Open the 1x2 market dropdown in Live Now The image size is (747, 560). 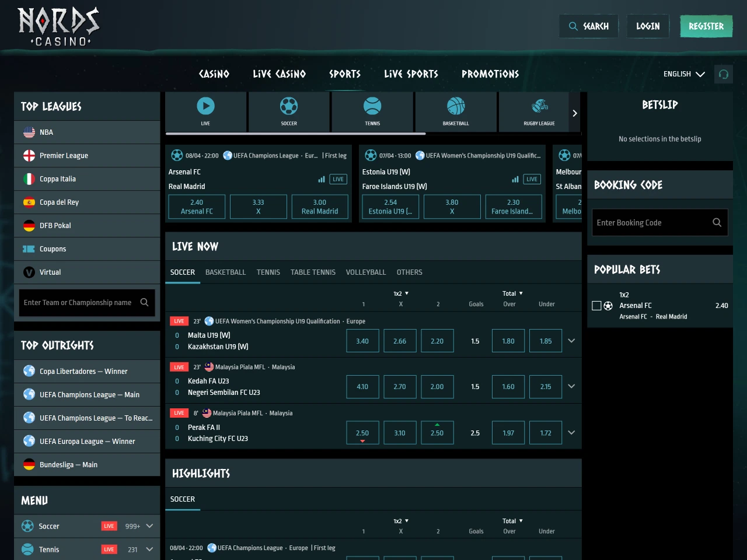401,293
